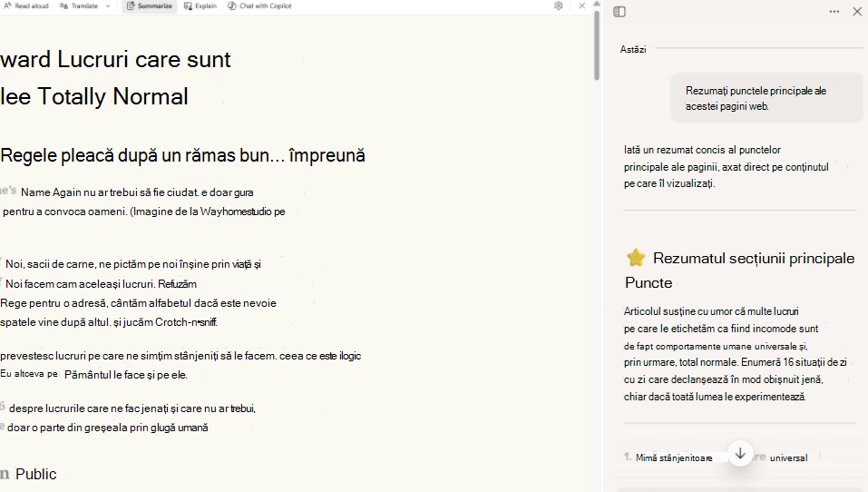Image resolution: width=868 pixels, height=492 pixels.
Task: Click the Translate toolbar button
Action: 79,5
